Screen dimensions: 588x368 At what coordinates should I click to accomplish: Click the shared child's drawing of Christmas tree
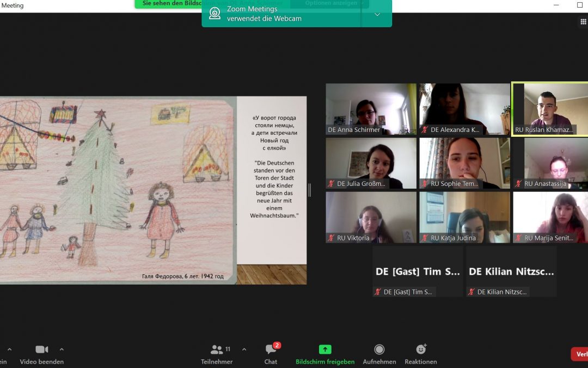[x=118, y=190]
